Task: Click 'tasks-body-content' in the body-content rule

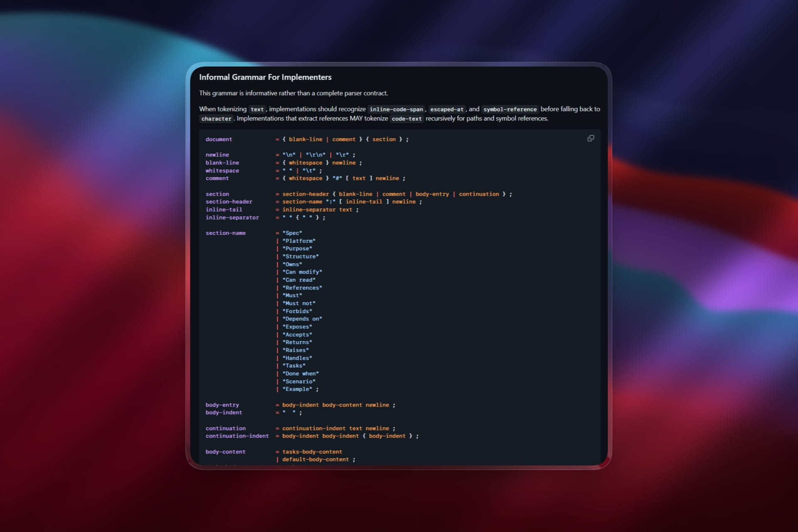Action: pyautogui.click(x=312, y=452)
